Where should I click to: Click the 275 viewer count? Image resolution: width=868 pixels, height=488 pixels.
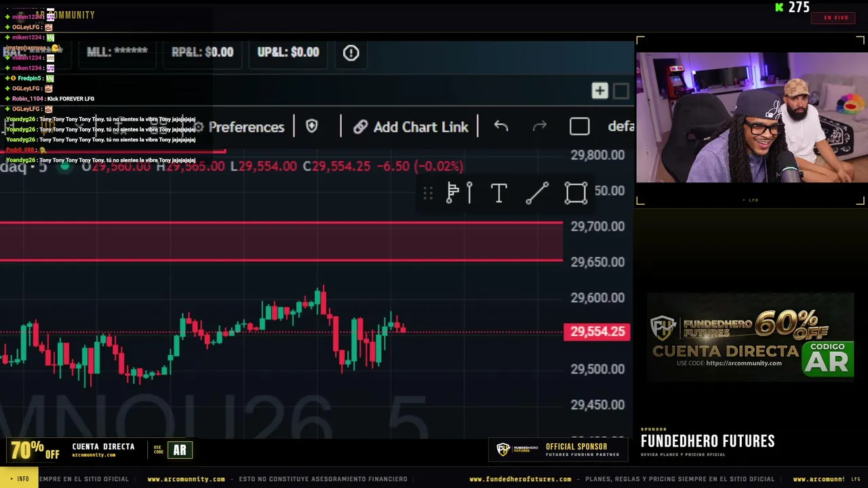pyautogui.click(x=799, y=7)
